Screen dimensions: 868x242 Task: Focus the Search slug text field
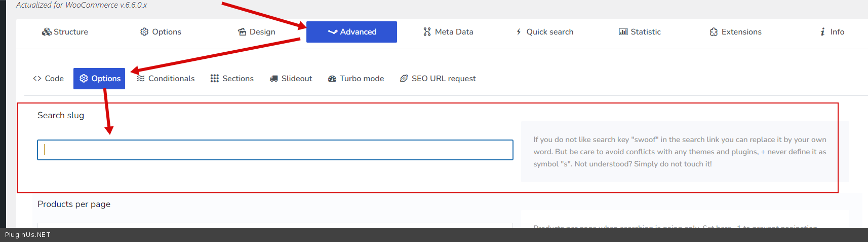(x=275, y=150)
